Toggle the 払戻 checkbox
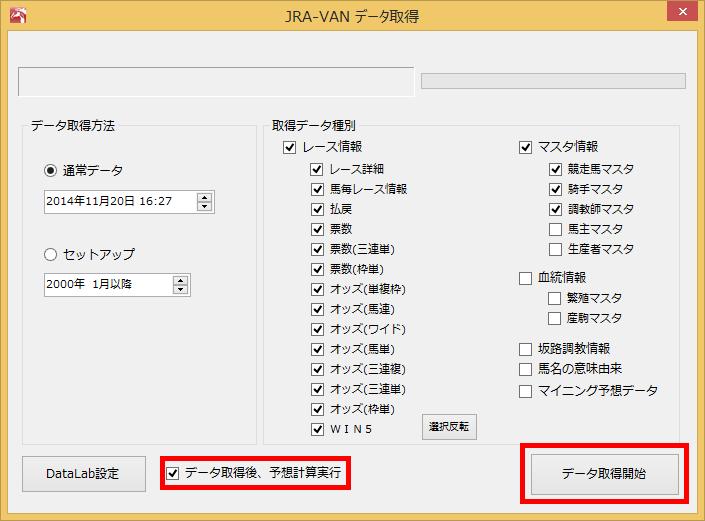705x521 pixels. click(x=317, y=209)
